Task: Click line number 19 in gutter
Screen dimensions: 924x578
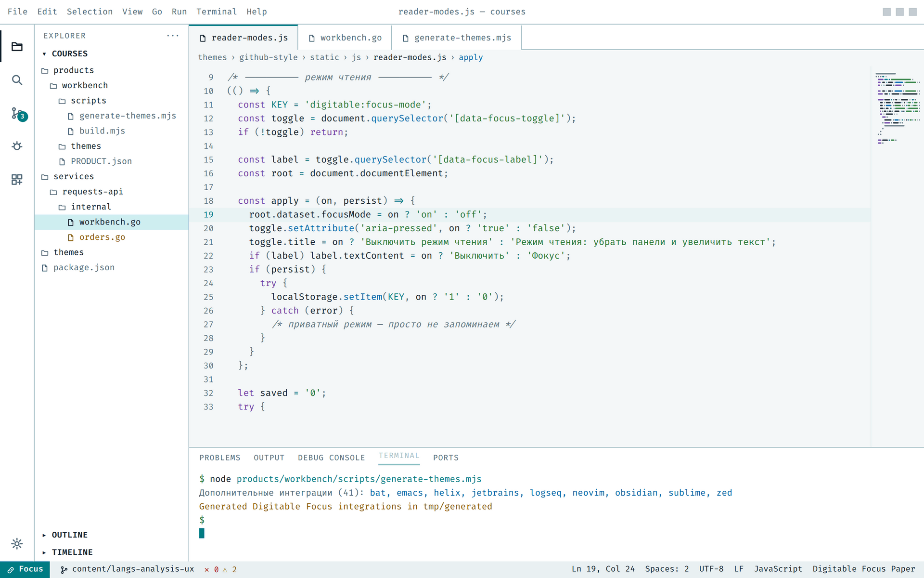Action: tap(208, 215)
